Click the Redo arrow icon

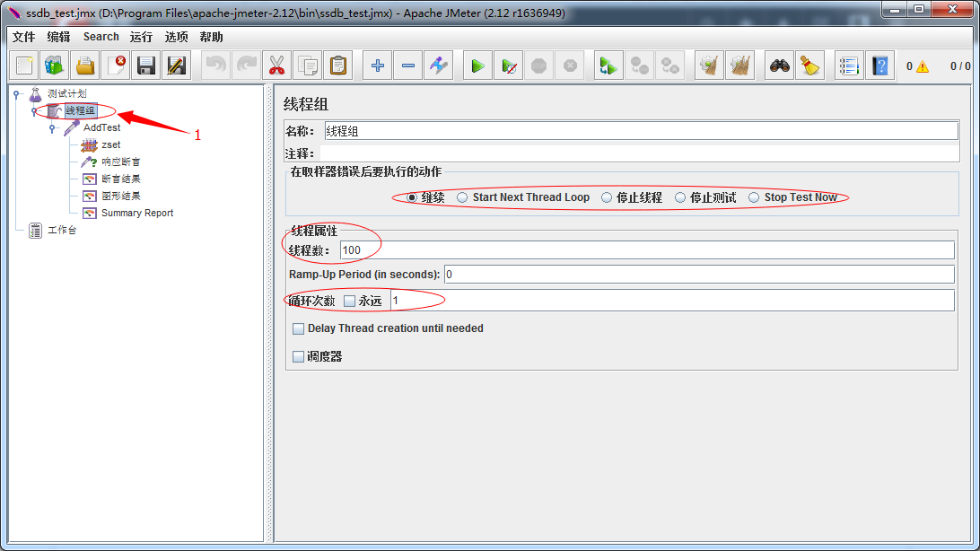[246, 66]
